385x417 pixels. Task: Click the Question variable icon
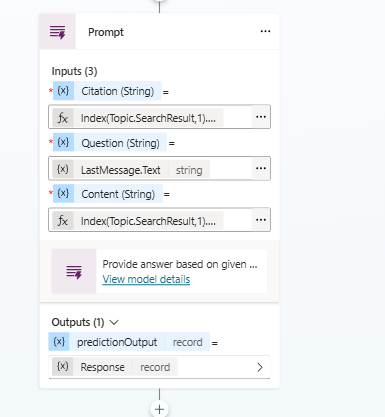(x=63, y=142)
